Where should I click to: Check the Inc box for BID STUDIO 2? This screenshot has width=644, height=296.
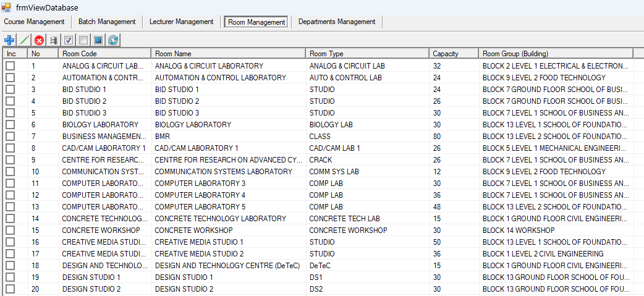click(10, 101)
